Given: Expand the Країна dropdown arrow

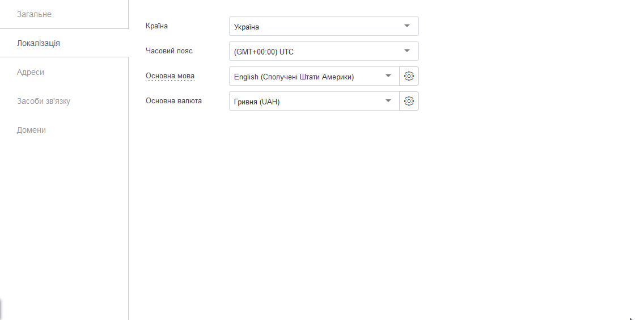Looking at the screenshot, I should pos(406,26).
